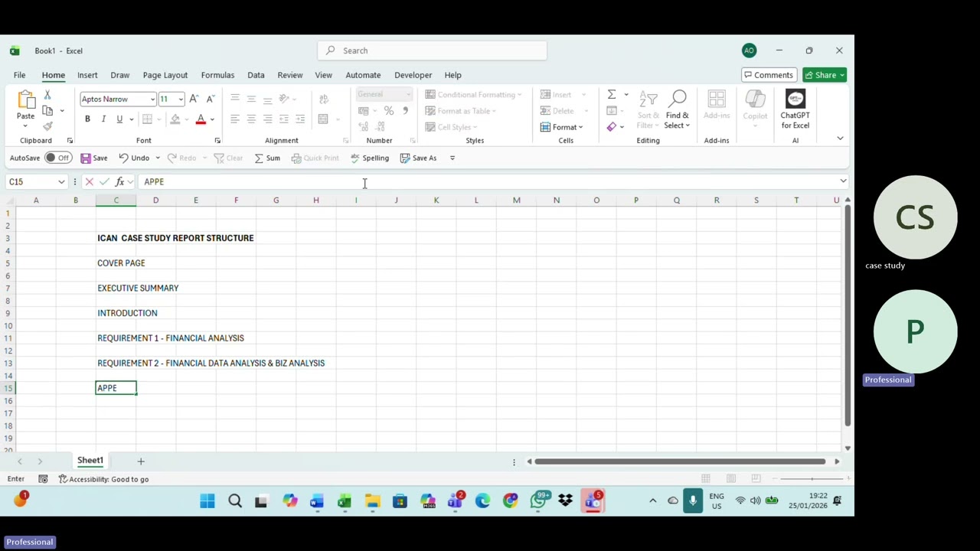Open the File menu
Viewport: 980px width, 551px height.
click(19, 75)
